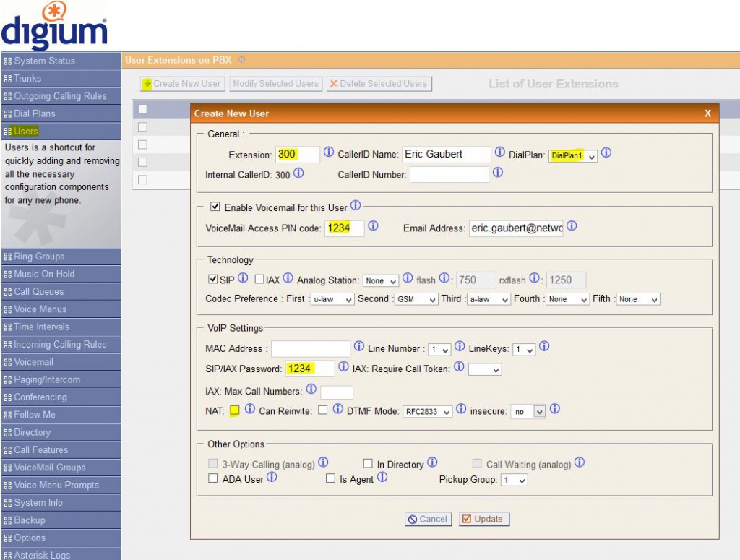Open the First codec preference dropdown
Image resolution: width=740 pixels, height=560 pixels.
[332, 299]
